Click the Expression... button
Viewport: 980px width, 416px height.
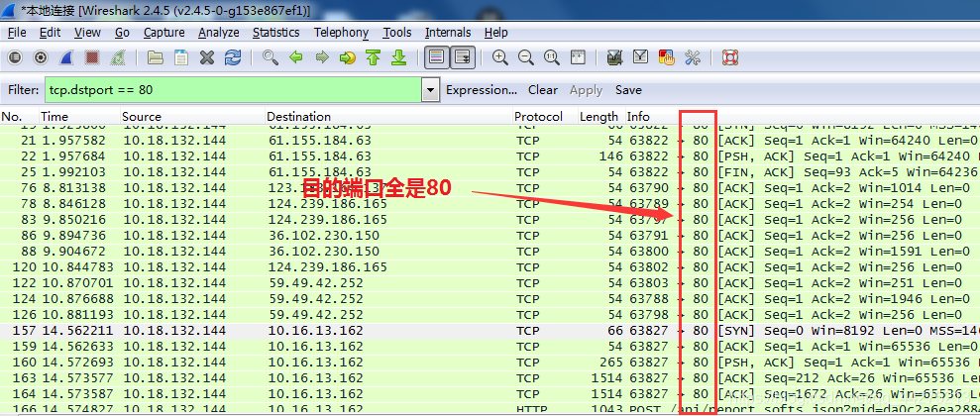pos(482,90)
